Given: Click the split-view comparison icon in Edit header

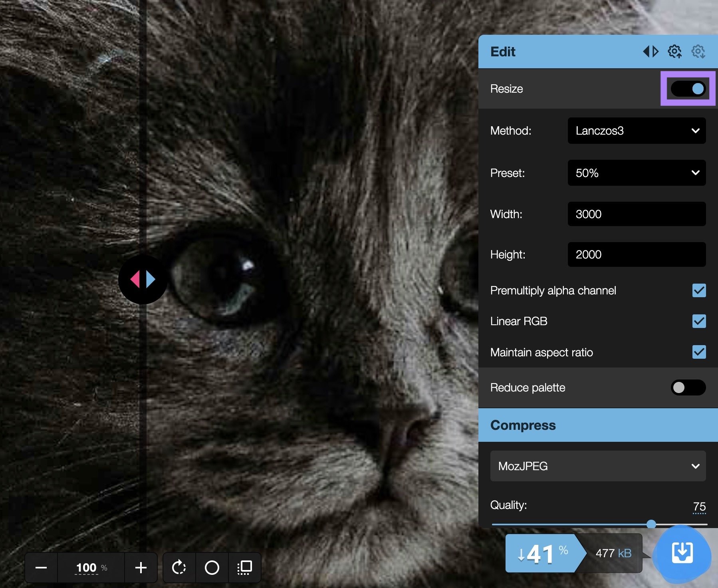Looking at the screenshot, I should [651, 51].
